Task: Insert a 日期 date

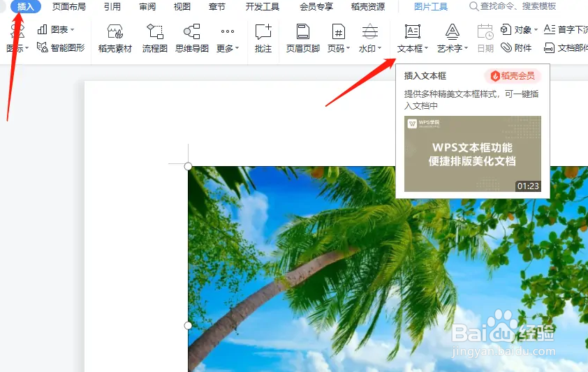Action: click(x=485, y=38)
